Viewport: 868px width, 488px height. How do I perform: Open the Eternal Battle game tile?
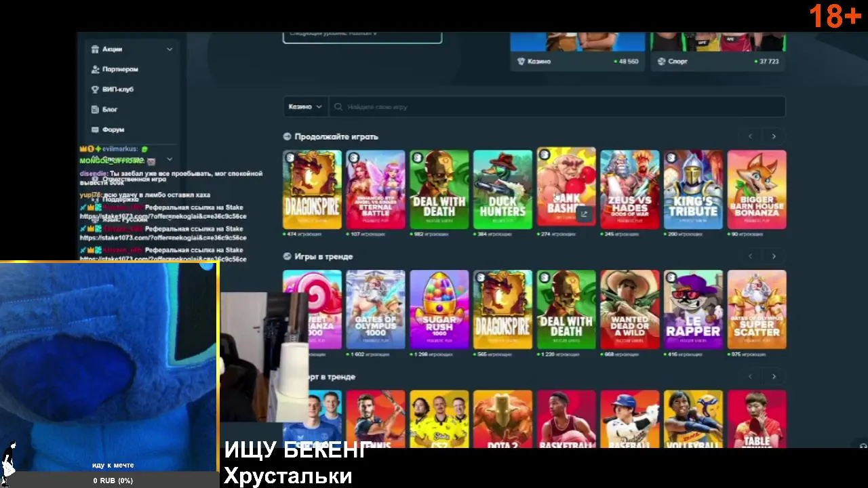[376, 189]
